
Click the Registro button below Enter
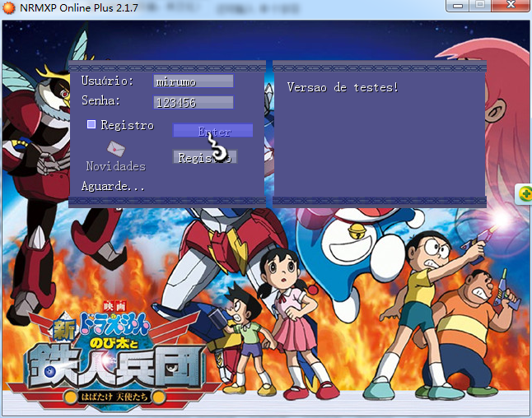(205, 157)
